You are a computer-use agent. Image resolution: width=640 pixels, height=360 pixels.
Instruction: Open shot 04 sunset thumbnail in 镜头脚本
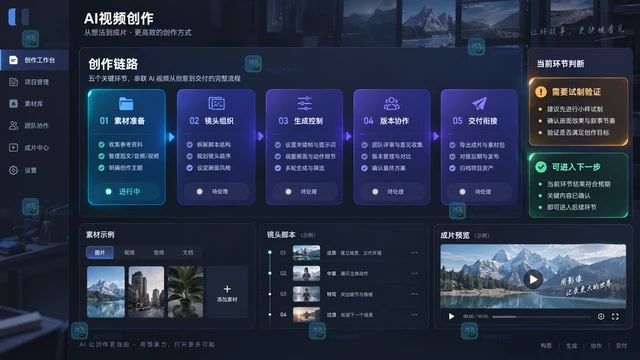click(x=307, y=314)
